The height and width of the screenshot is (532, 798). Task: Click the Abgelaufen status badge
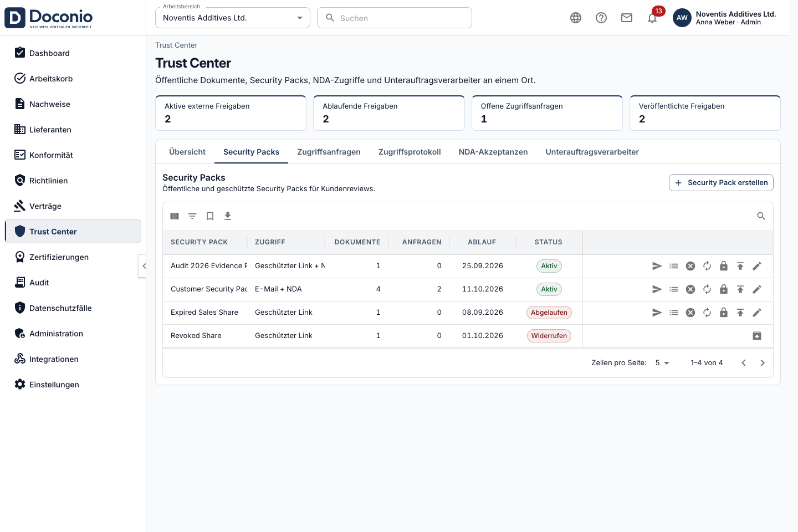[x=549, y=313]
